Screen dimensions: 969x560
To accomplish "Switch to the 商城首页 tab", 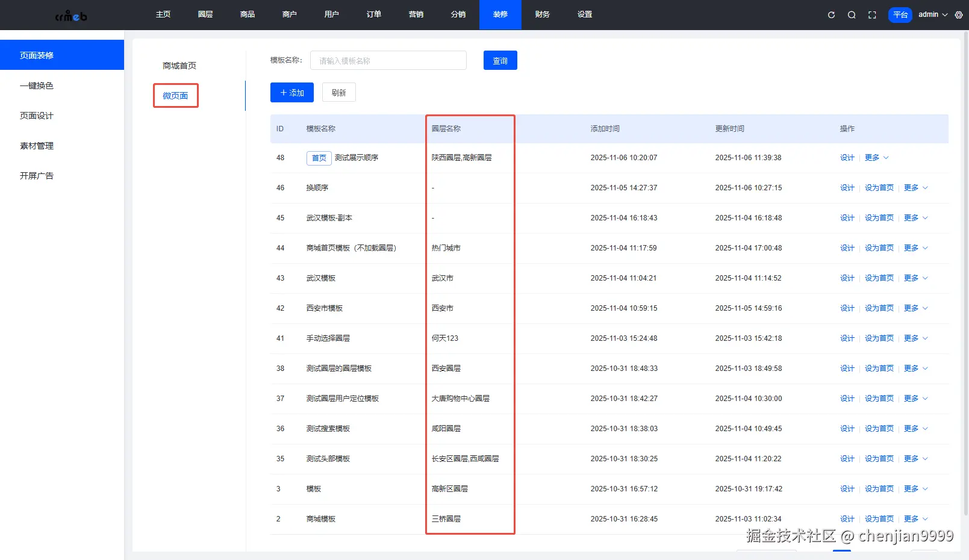I will tap(179, 66).
